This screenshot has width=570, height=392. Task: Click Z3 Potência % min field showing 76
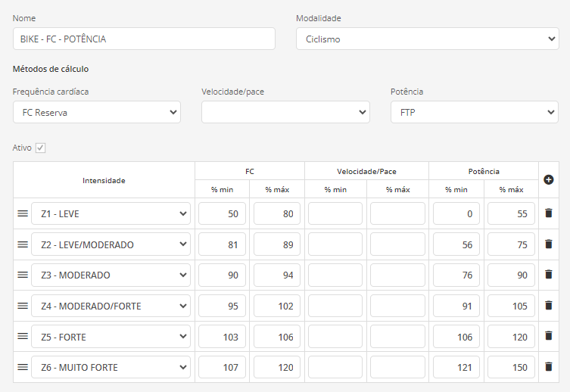(x=456, y=275)
